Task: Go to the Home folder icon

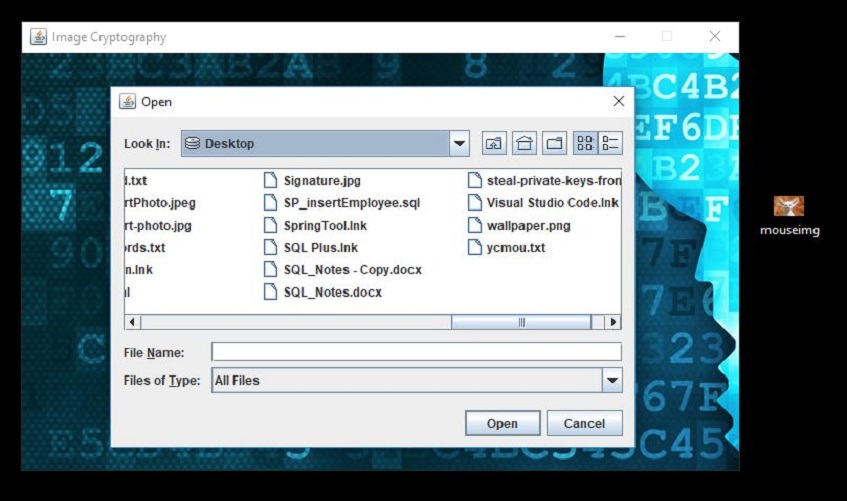Action: (x=524, y=143)
